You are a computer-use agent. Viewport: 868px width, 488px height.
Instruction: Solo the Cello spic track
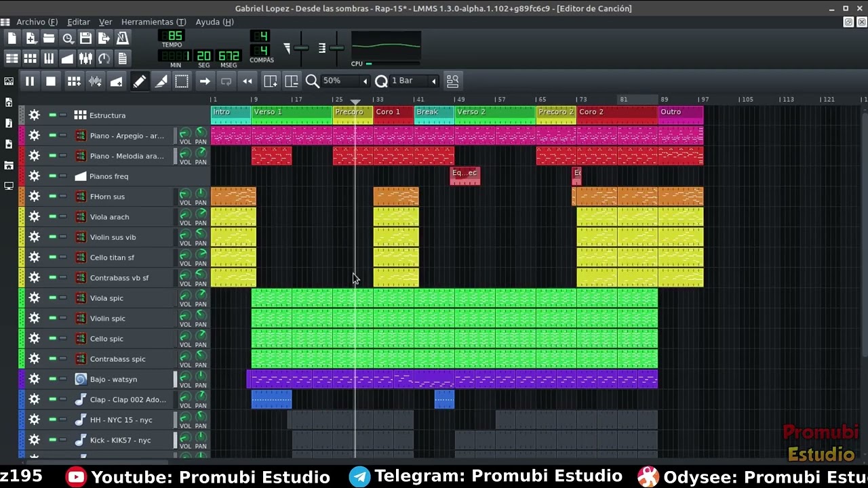click(x=63, y=339)
